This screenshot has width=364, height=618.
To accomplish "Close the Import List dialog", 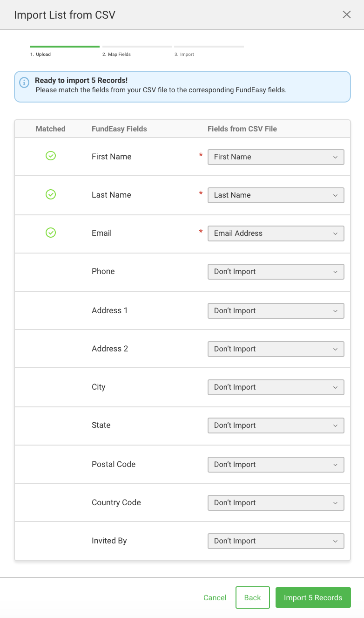I will 347,14.
